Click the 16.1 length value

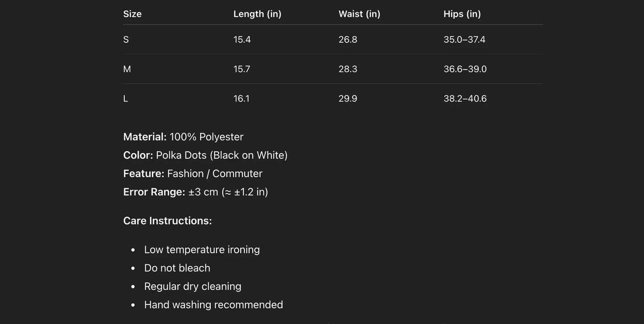coord(242,99)
